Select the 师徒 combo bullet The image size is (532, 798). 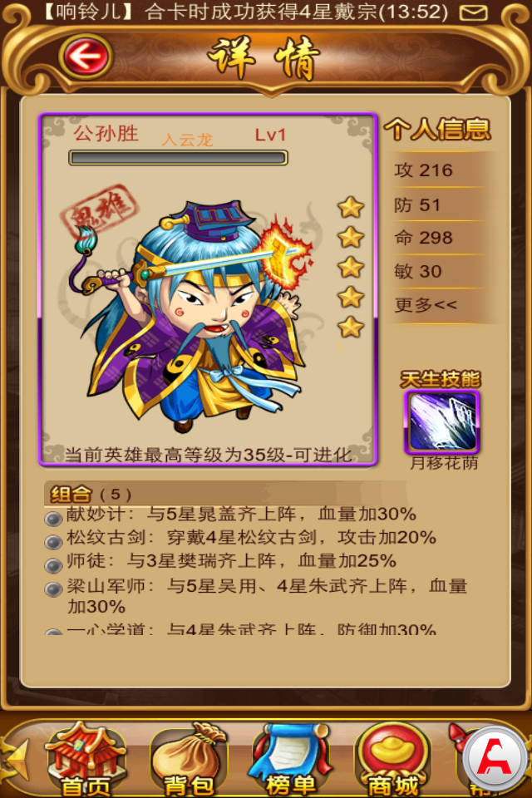pyautogui.click(x=53, y=566)
